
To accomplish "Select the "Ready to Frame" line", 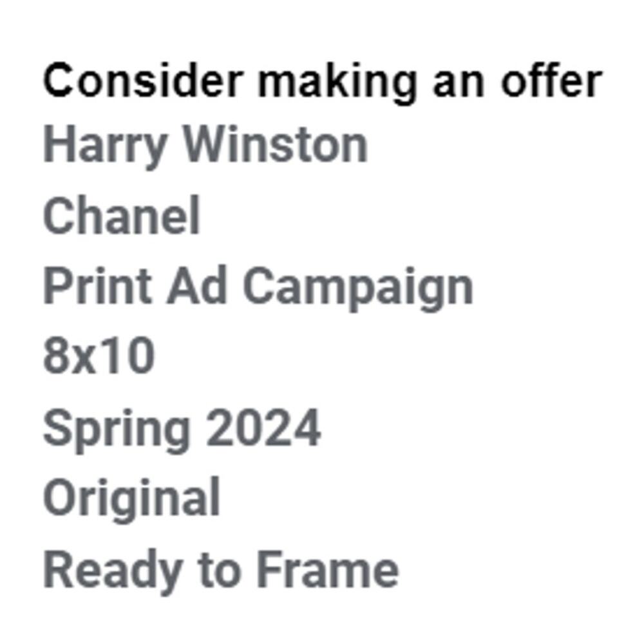I will point(220,570).
